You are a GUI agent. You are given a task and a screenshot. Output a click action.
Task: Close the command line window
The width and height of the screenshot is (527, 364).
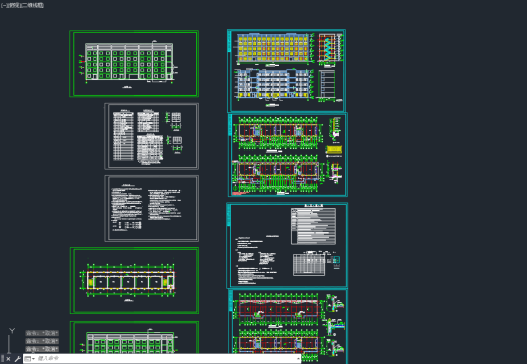click(8, 359)
